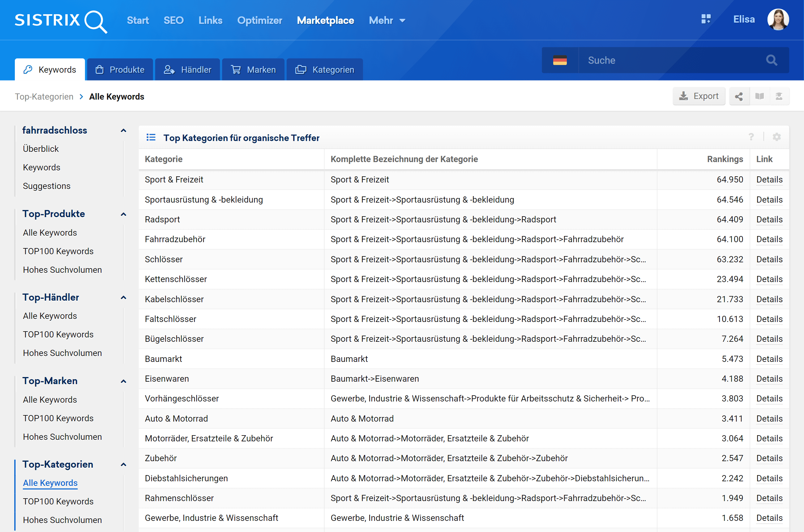Open the apps grid icon
Viewport: 804px width, 532px height.
tap(706, 19)
